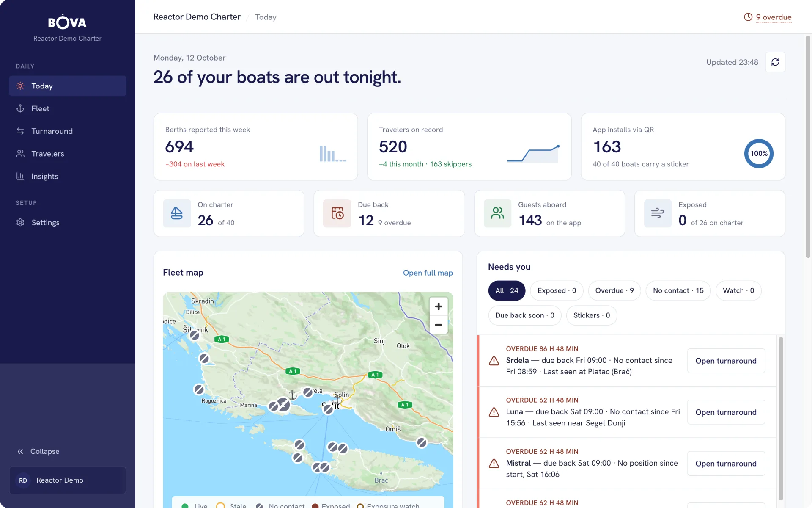Click the 100% sticker progress ring

pos(759,153)
